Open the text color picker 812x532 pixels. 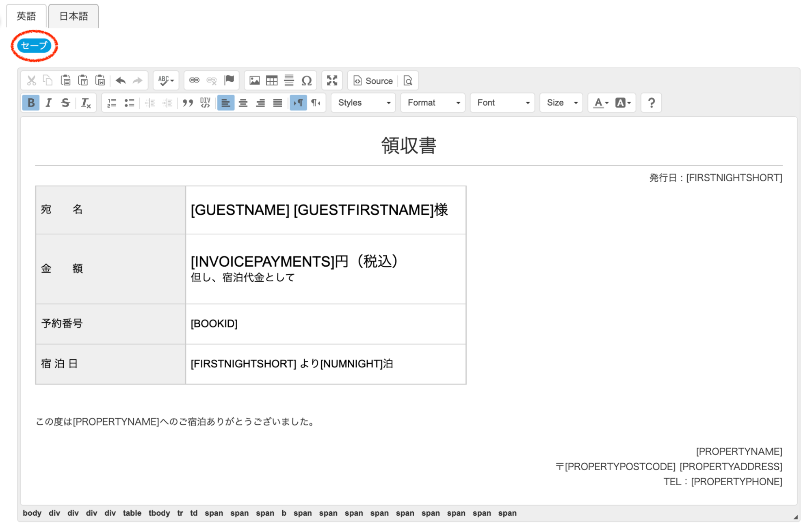click(601, 103)
